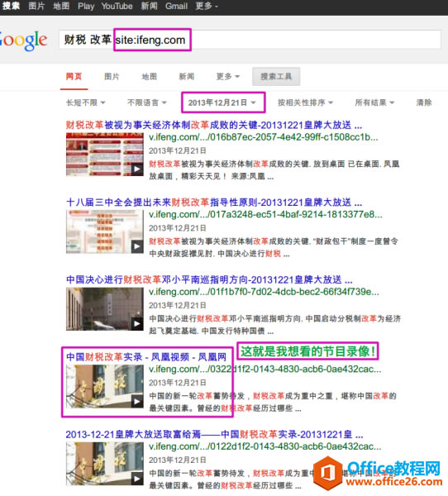The image size is (448, 496).
Task: Click URL v.ifeng.com/.../0122d1f2-0143
Action: pyautogui.click(x=265, y=446)
